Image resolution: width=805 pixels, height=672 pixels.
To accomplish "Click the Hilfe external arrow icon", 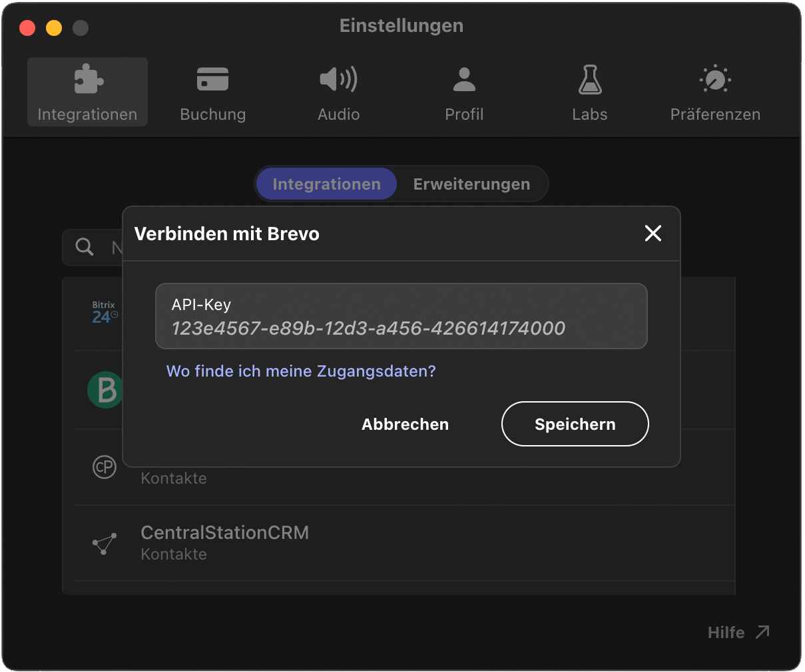I will point(762,632).
